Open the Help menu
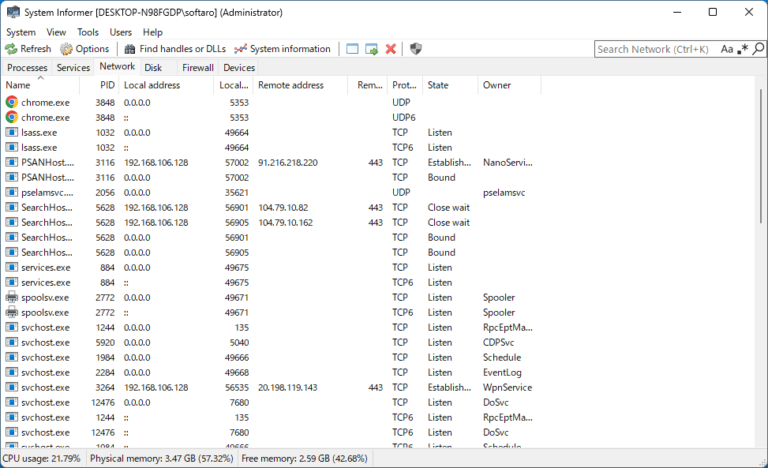768x468 pixels. click(152, 32)
